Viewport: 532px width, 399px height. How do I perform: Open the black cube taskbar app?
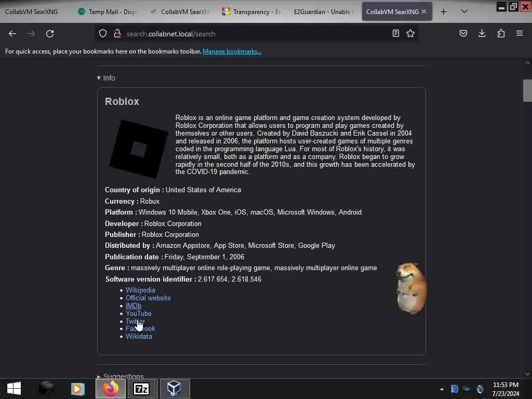pyautogui.click(x=46, y=389)
